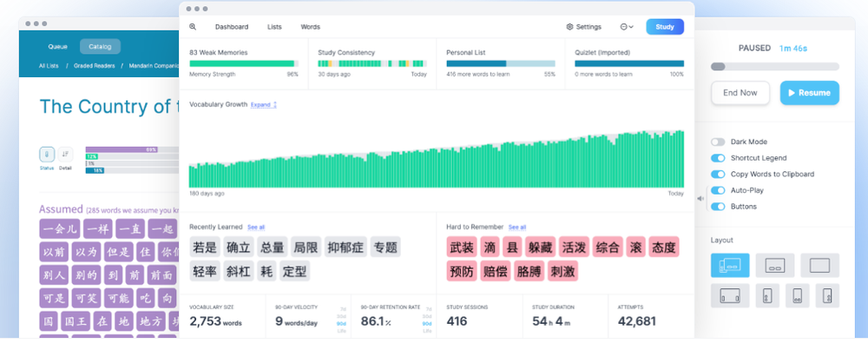
Task: Click the paused session progress bar
Action: [774, 67]
